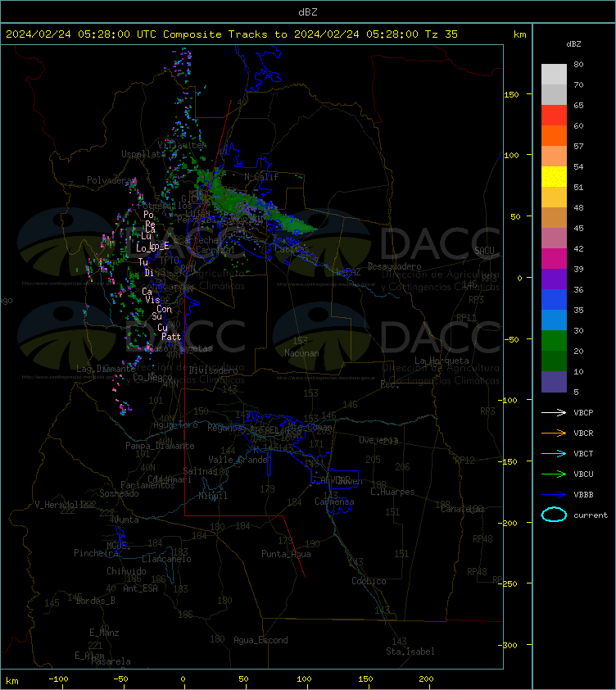
Task: Click the C.Huarpes place label
Action: (x=392, y=492)
